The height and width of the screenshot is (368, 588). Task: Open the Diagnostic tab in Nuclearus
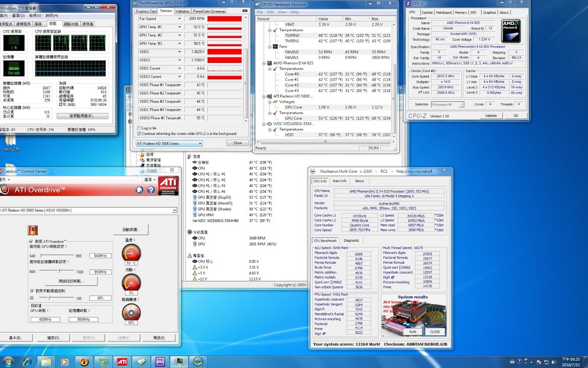(x=351, y=240)
